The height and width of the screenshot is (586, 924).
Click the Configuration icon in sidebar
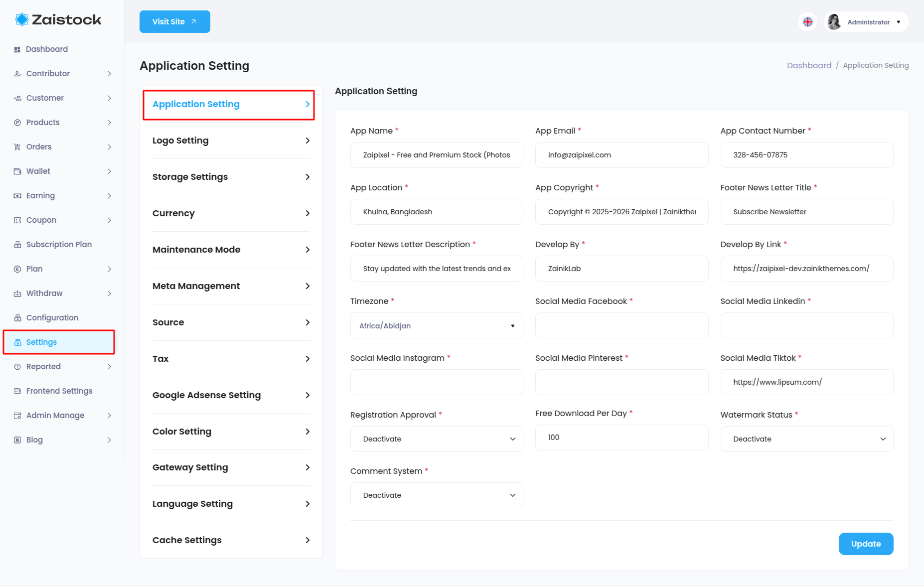17,318
